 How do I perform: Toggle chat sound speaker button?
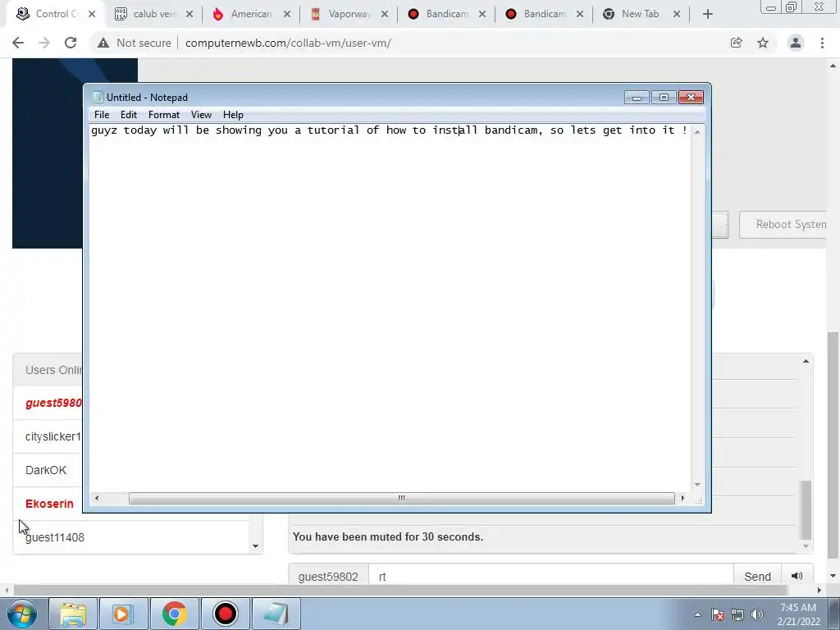pyautogui.click(x=797, y=576)
